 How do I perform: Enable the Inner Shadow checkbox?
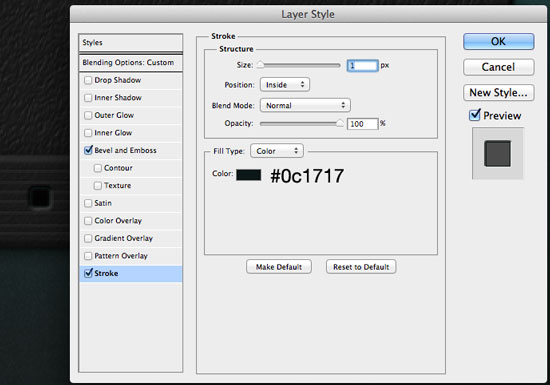88,98
